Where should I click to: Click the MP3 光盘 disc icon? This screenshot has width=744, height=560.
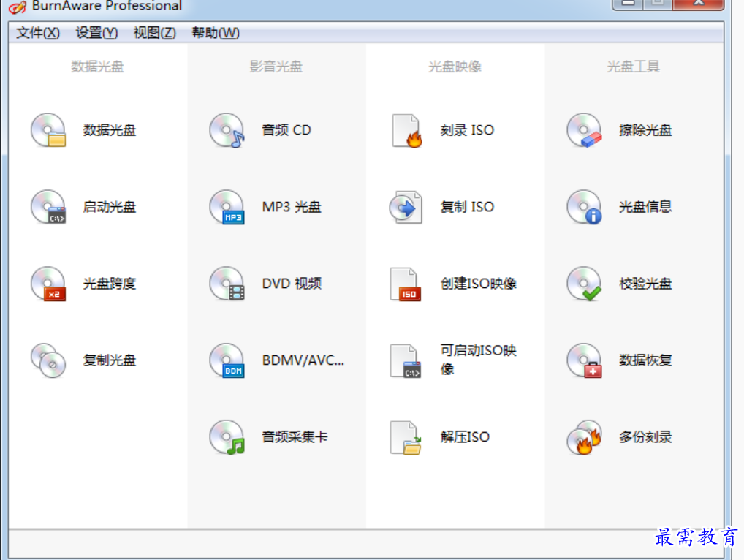tap(227, 207)
